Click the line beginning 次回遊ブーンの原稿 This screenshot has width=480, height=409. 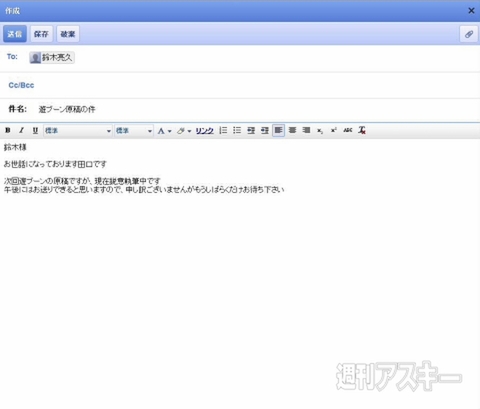click(82, 181)
